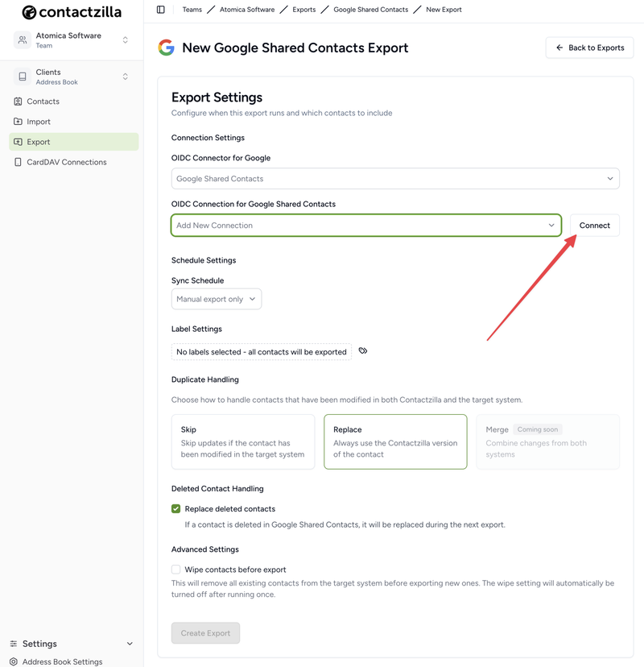644x667 pixels.
Task: Change the Sync Schedule from Manual export only
Action: [216, 298]
